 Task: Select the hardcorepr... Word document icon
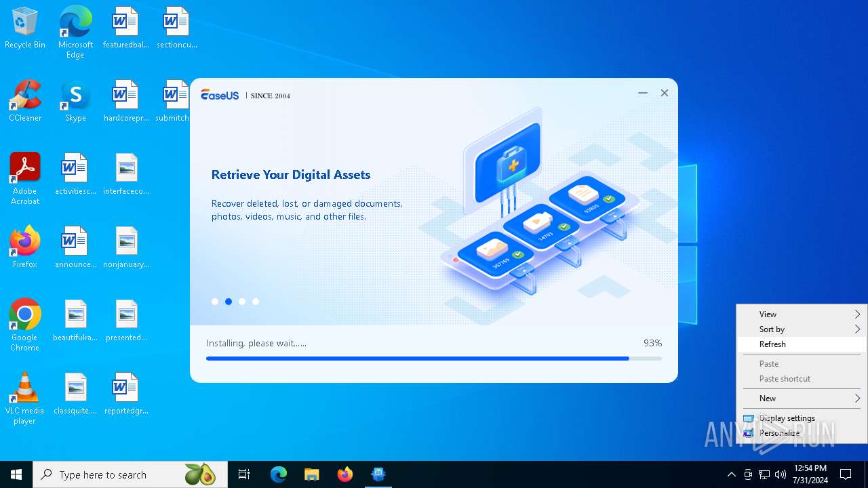pyautogui.click(x=126, y=101)
